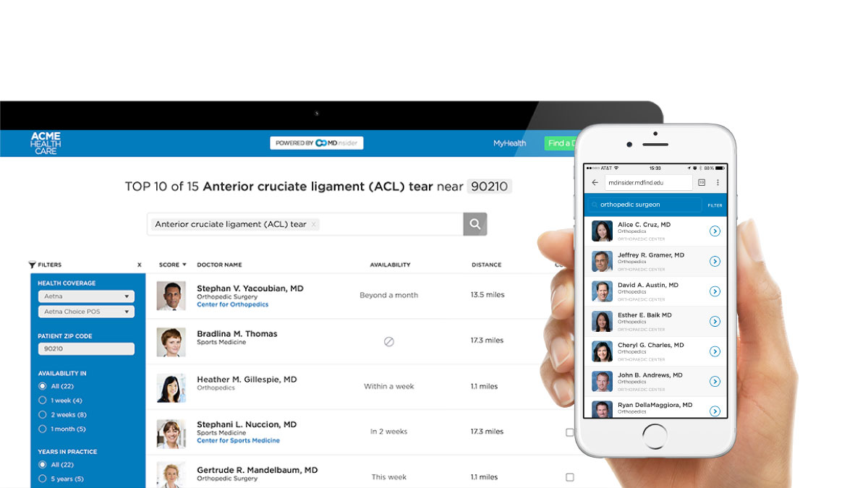Sort by Score column arrow

point(184,265)
